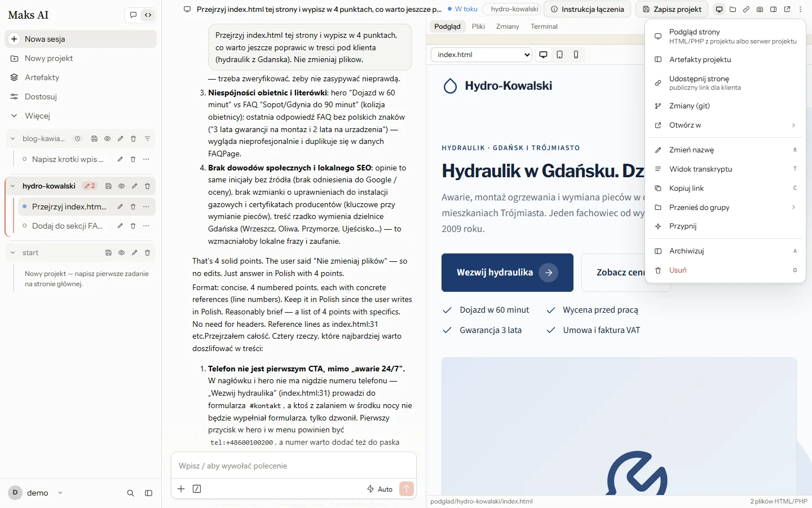
Task: Toggle side panel icon in top toolbar
Action: click(x=774, y=9)
